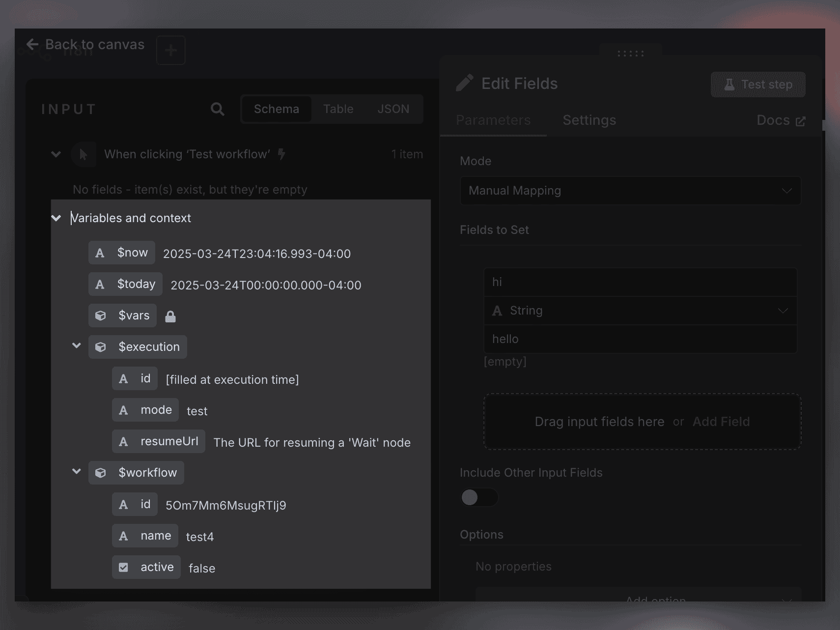Screen dimensions: 840x630
Task: Click the external link icon next to Docs
Action: click(801, 120)
